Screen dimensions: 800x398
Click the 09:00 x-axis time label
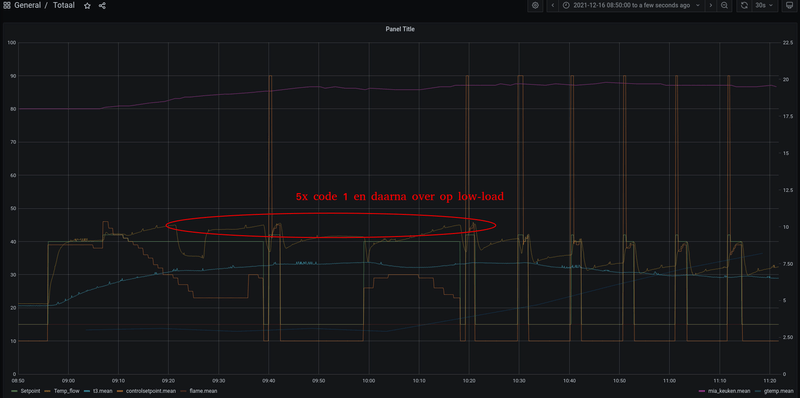click(68, 380)
